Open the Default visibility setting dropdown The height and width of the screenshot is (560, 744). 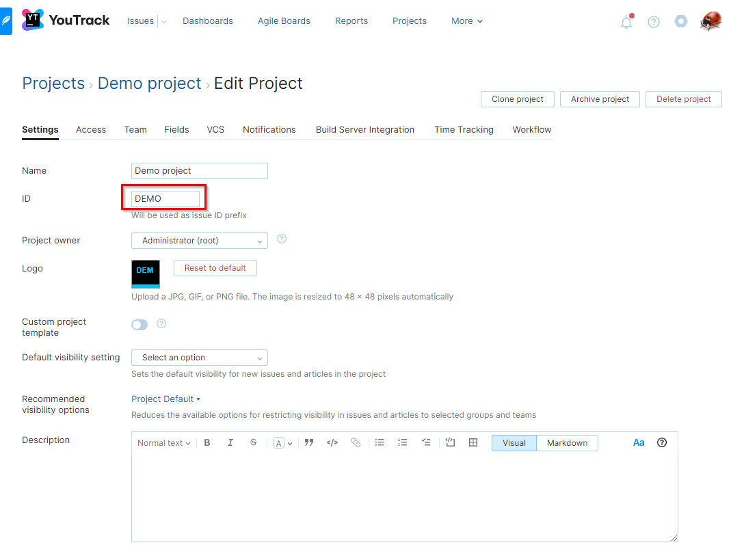coord(199,357)
